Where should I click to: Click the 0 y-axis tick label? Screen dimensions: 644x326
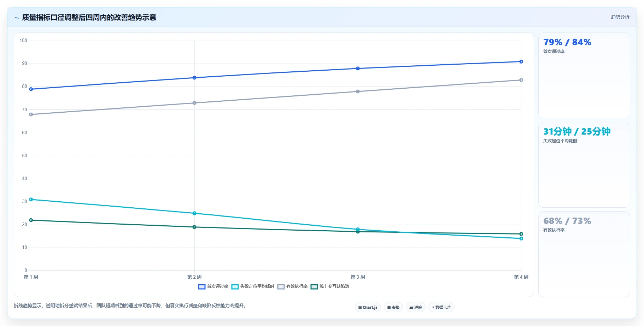(x=26, y=271)
